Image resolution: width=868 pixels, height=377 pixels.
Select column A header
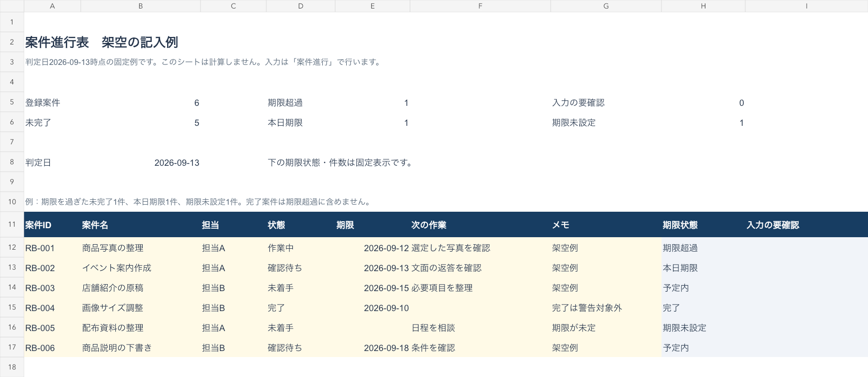[x=52, y=6]
